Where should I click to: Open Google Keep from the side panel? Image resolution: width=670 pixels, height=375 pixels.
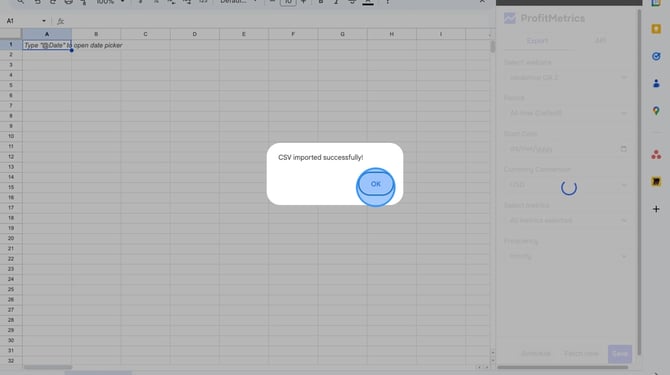656,29
